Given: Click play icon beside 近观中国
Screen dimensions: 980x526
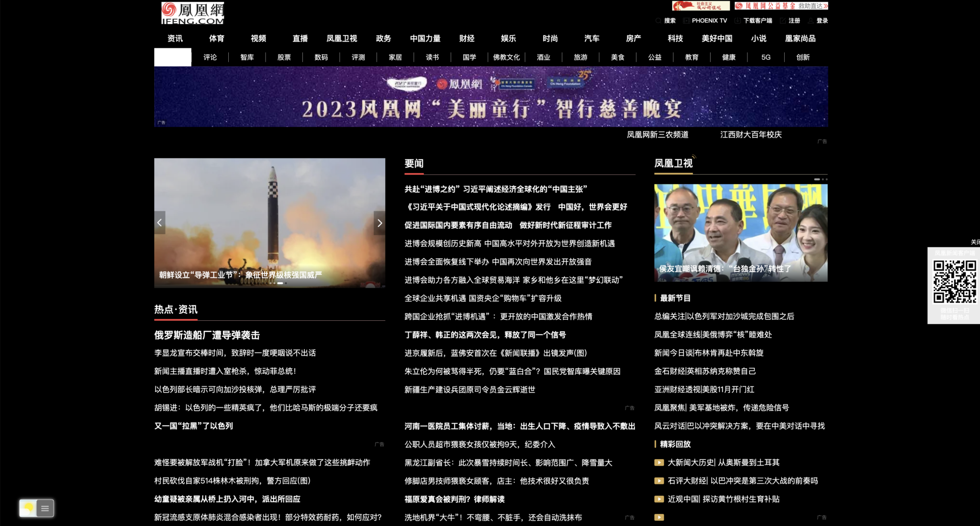Looking at the screenshot, I should tap(659, 499).
